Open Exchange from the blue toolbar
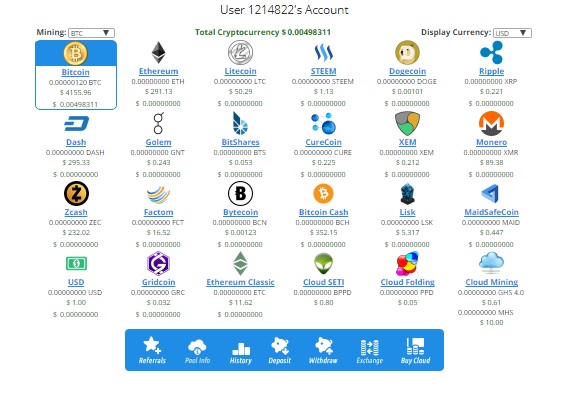This screenshot has height=402, width=582. 370,352
